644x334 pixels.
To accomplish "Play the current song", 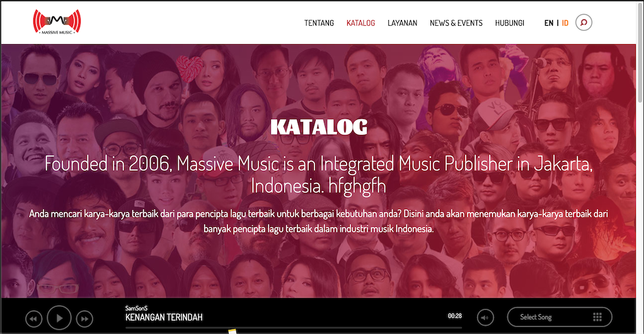I will (x=59, y=318).
